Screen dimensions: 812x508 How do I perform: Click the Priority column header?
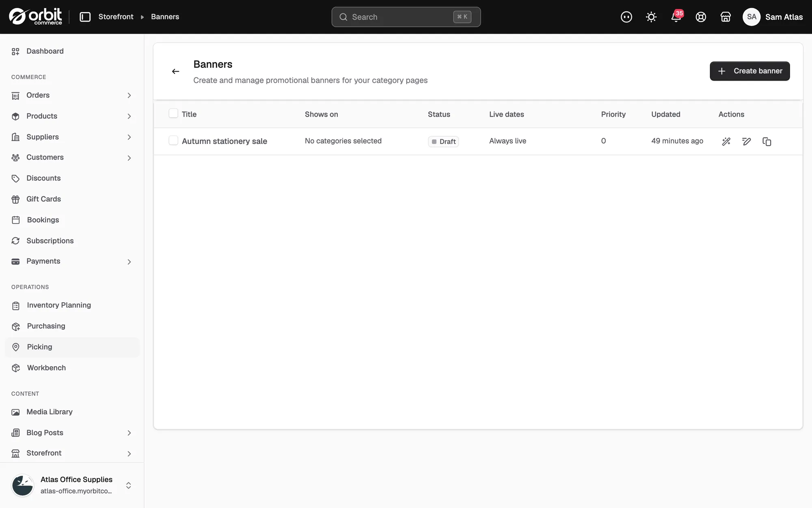tap(613, 115)
